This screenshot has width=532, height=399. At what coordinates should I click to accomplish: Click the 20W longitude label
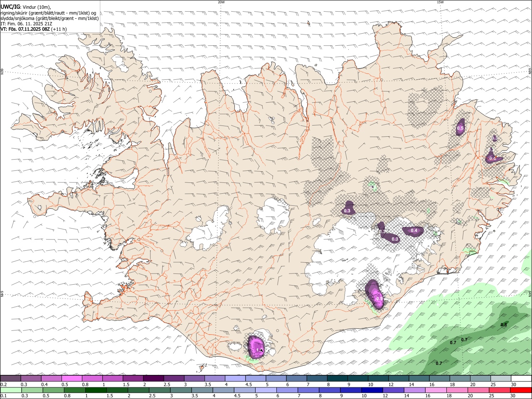pyautogui.click(x=221, y=2)
